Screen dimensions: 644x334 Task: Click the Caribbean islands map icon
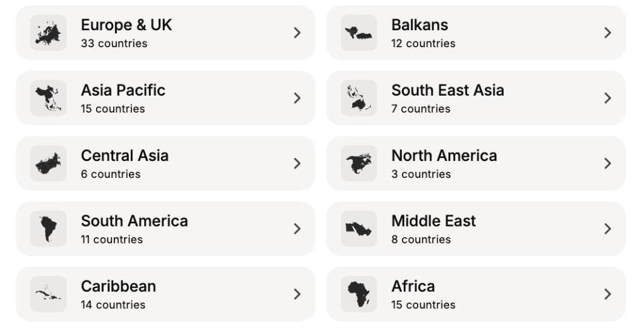pos(48,294)
